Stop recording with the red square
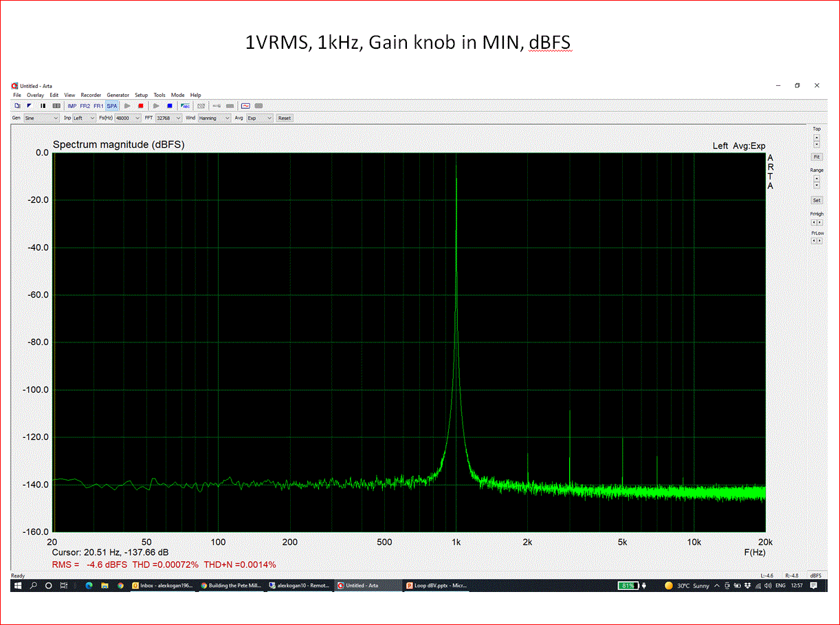This screenshot has height=625, width=840. pyautogui.click(x=141, y=106)
